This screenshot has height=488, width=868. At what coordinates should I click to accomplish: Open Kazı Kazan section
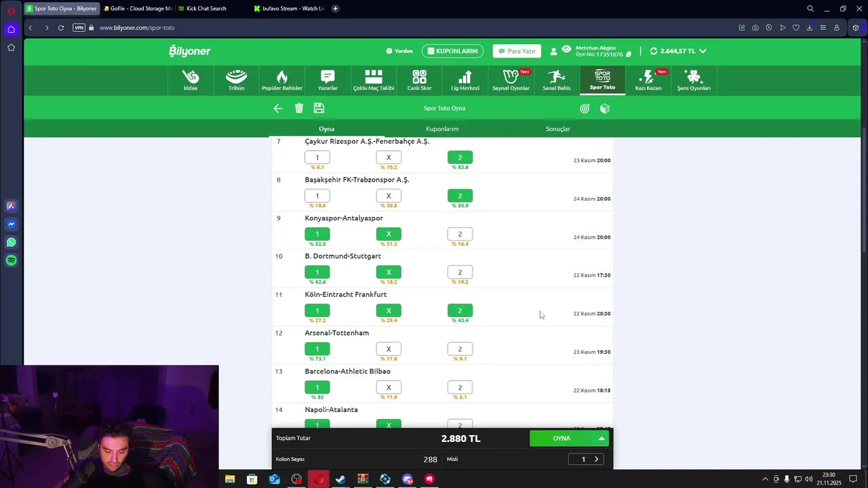648,80
